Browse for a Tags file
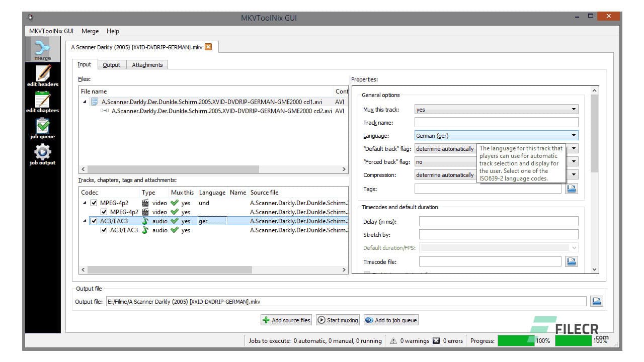644x362 pixels. click(x=571, y=189)
